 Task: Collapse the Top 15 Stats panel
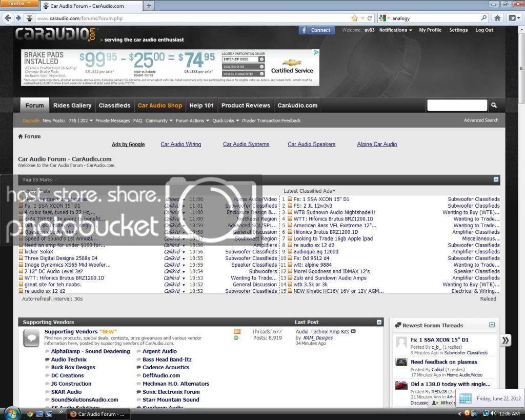pyautogui.click(x=496, y=179)
